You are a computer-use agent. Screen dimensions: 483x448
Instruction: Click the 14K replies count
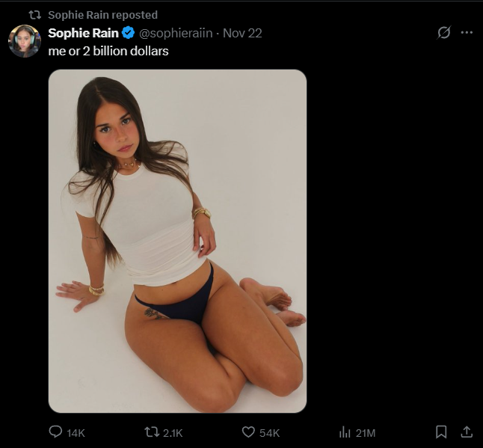coord(76,433)
